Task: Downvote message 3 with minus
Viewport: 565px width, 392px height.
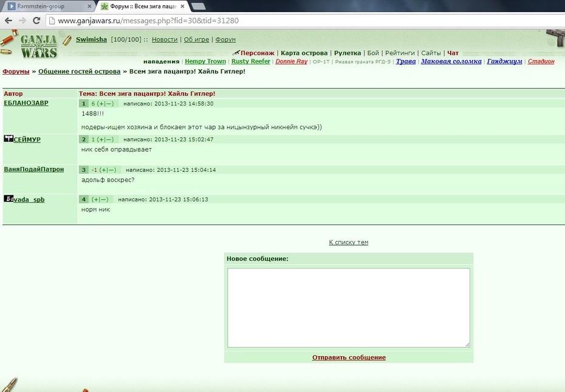Action: pos(111,170)
